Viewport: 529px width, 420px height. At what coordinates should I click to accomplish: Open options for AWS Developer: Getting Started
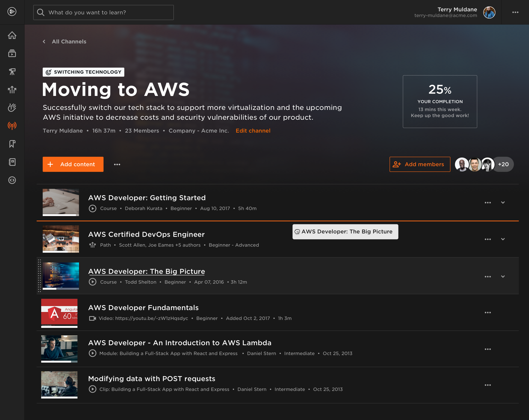(x=488, y=203)
